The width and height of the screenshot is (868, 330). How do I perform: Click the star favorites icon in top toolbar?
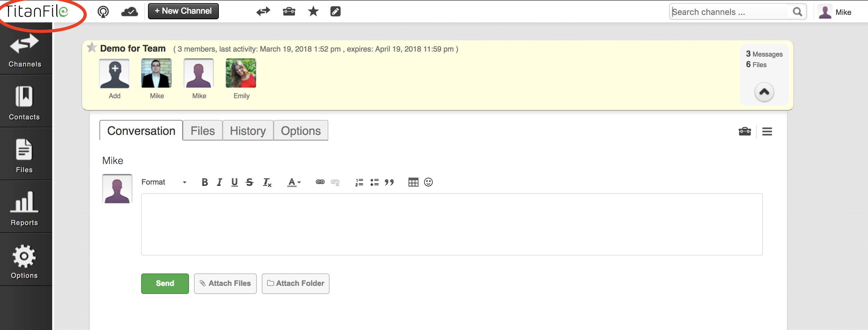pyautogui.click(x=313, y=11)
